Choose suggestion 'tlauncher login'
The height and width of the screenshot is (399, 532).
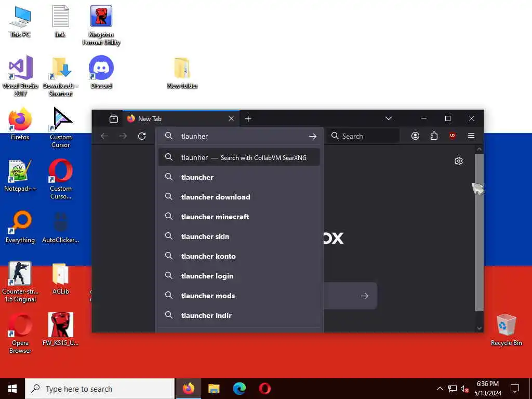[x=239, y=276]
